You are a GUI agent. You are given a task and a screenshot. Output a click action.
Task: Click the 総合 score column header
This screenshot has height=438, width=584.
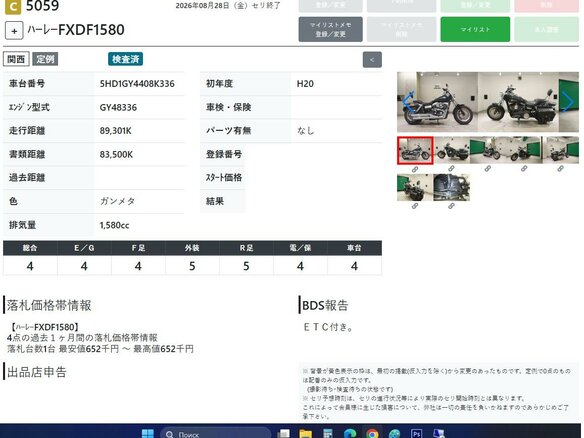30,248
